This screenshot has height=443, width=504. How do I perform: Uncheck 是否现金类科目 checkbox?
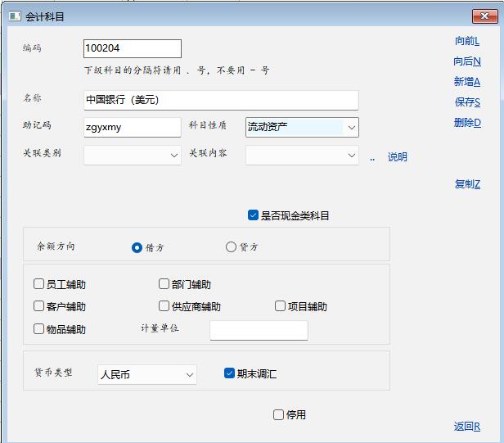tap(254, 215)
